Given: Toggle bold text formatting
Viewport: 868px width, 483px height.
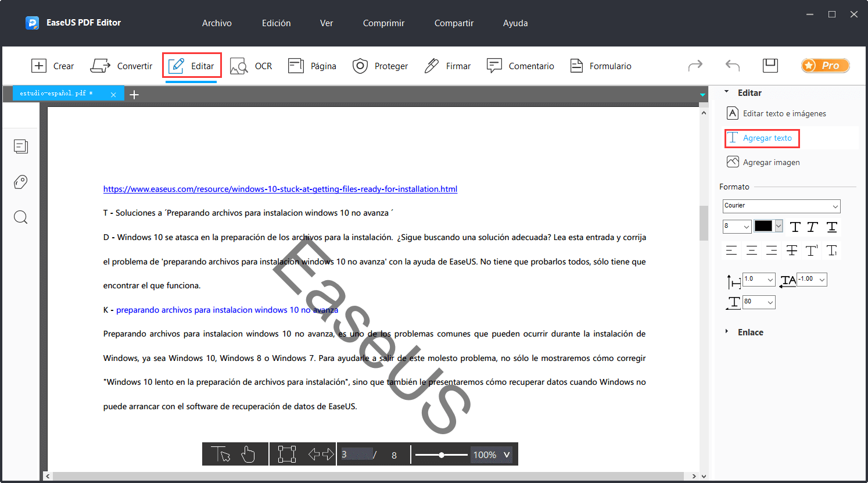Looking at the screenshot, I should coord(795,227).
